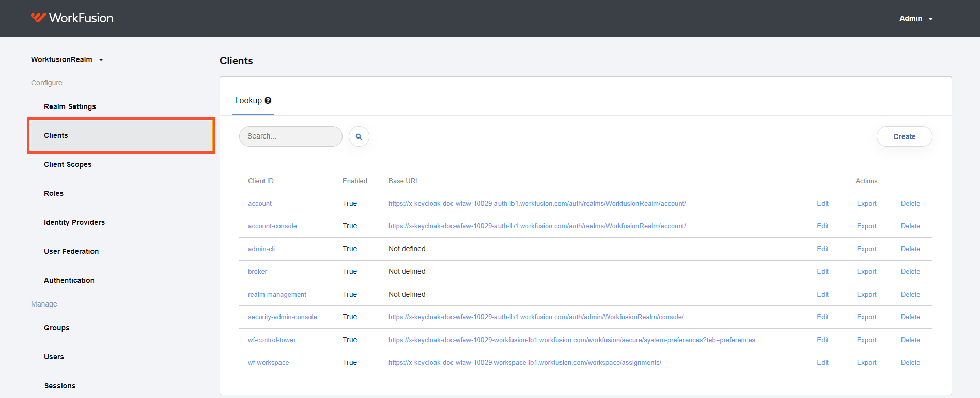
Task: Edit the broker client
Action: tap(823, 271)
